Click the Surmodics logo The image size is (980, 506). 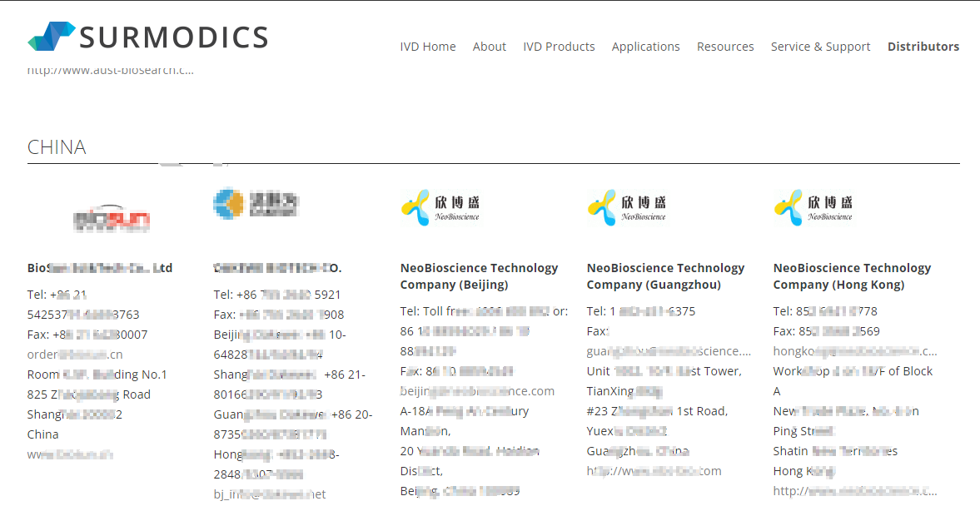[148, 37]
